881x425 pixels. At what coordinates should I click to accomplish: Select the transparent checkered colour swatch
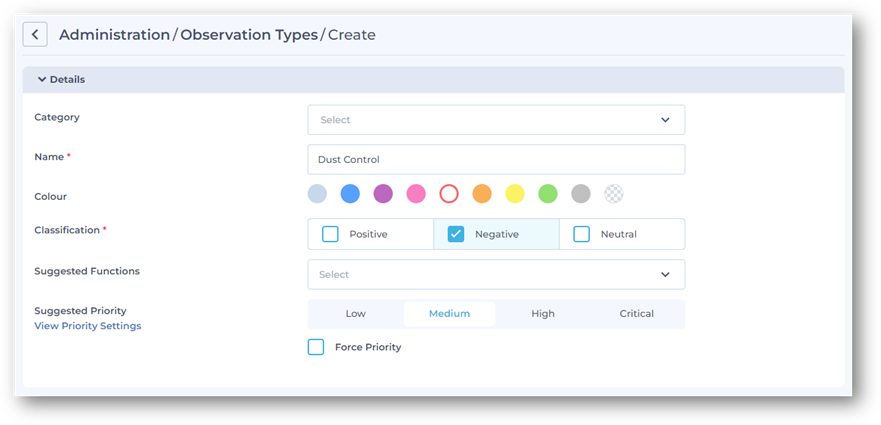tap(614, 194)
